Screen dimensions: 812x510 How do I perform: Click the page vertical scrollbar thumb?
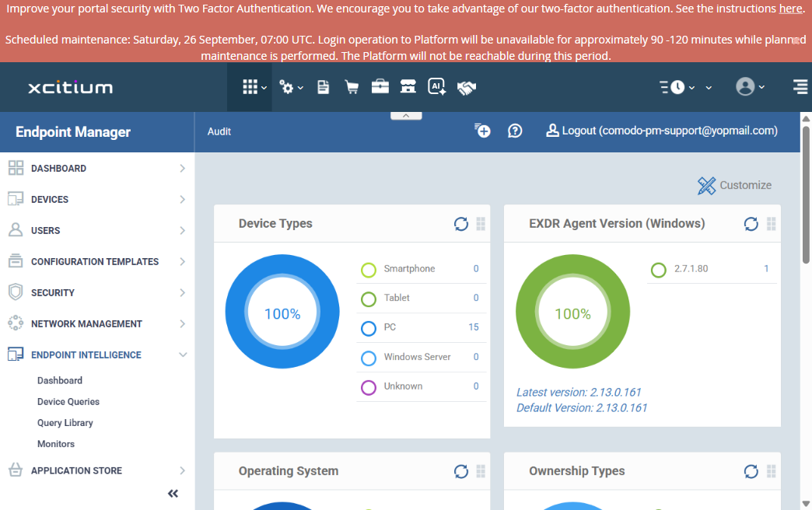click(806, 194)
